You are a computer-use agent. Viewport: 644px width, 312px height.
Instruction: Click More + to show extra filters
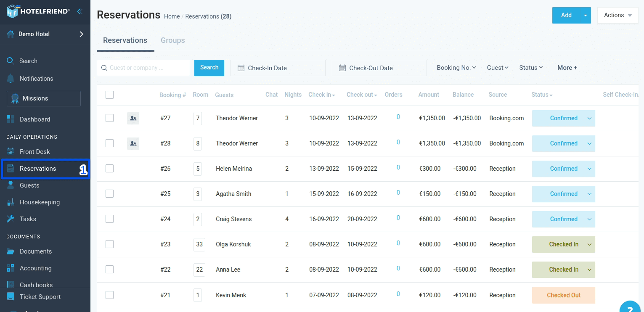[567, 68]
